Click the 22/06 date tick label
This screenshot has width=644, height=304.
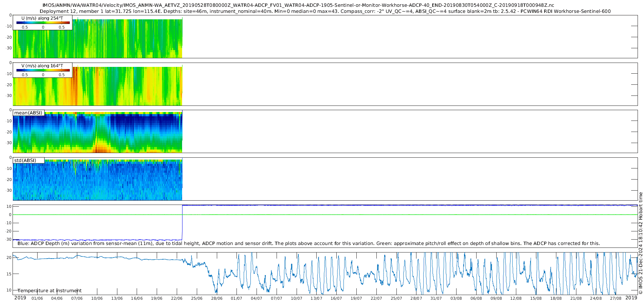[176, 298]
